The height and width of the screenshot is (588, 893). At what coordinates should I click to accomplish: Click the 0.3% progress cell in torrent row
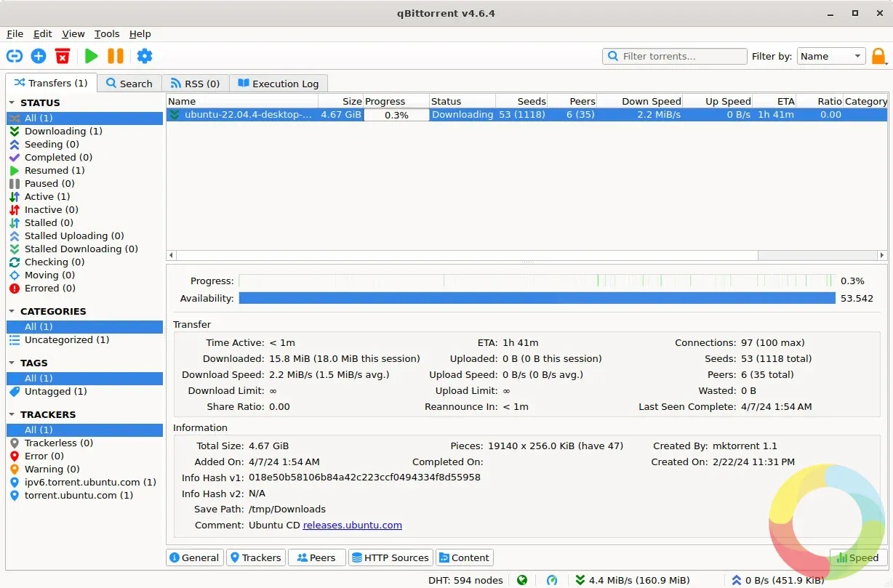coord(396,115)
